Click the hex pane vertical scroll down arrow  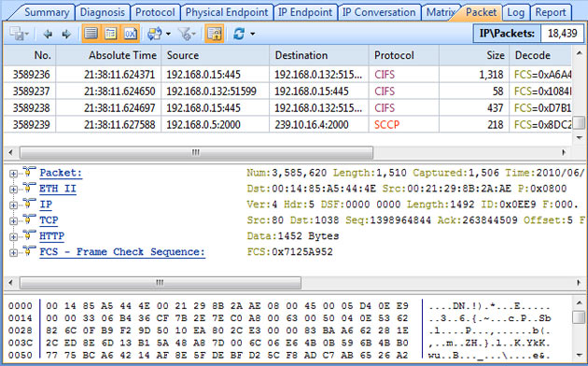pyautogui.click(x=580, y=355)
